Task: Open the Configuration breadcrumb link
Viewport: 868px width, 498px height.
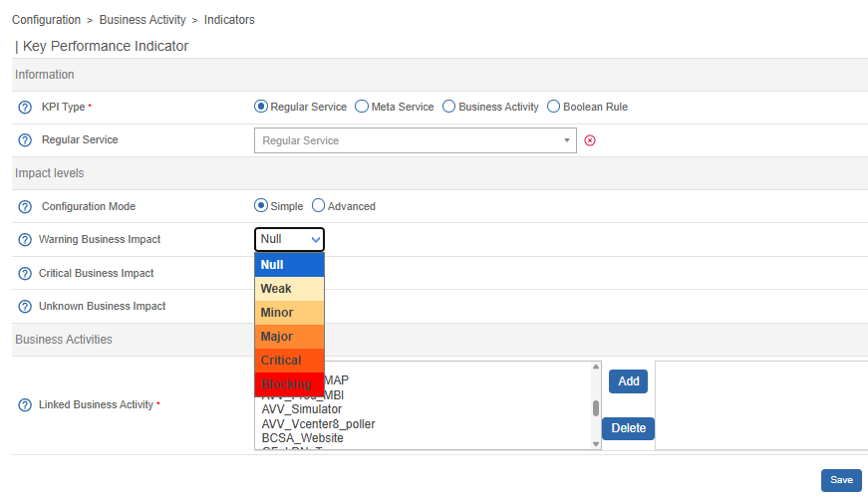Action: [46, 20]
